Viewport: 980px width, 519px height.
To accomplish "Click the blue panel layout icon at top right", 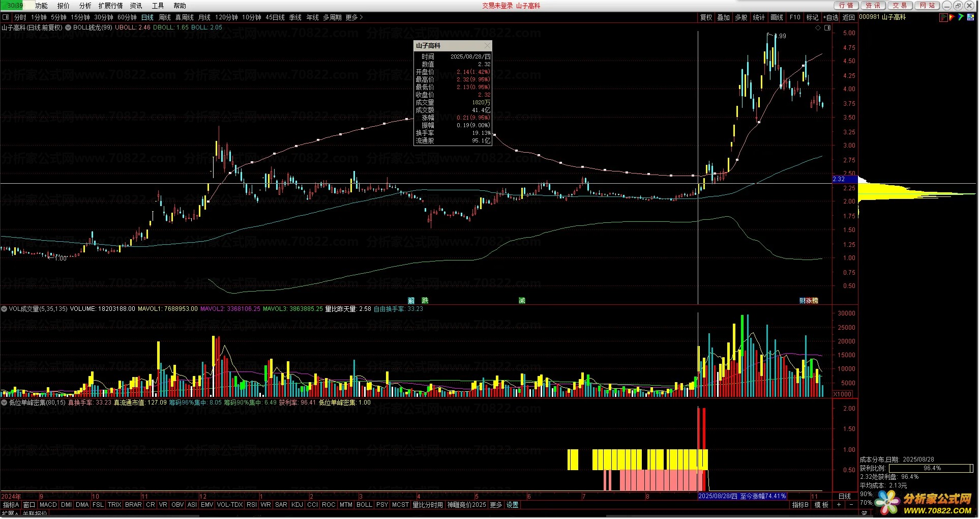I will point(970,17).
